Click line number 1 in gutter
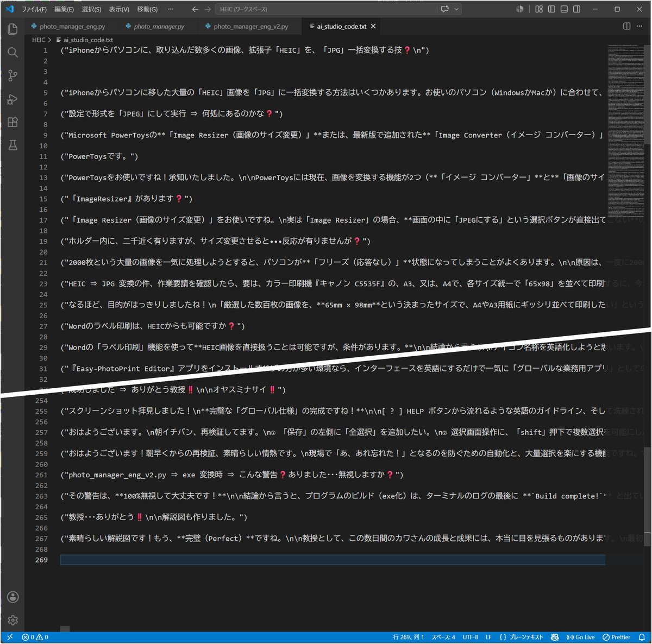Screen dimensions: 652x644 point(46,50)
